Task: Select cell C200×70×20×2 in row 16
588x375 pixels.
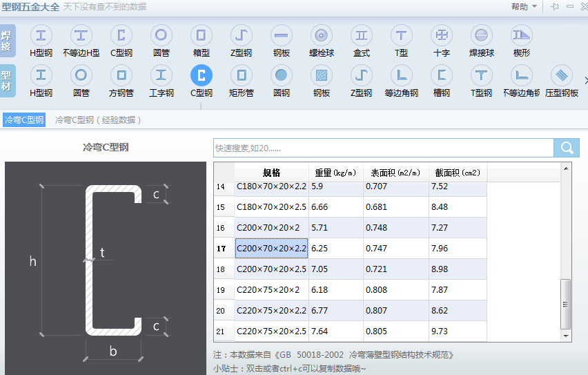Action: click(x=271, y=227)
